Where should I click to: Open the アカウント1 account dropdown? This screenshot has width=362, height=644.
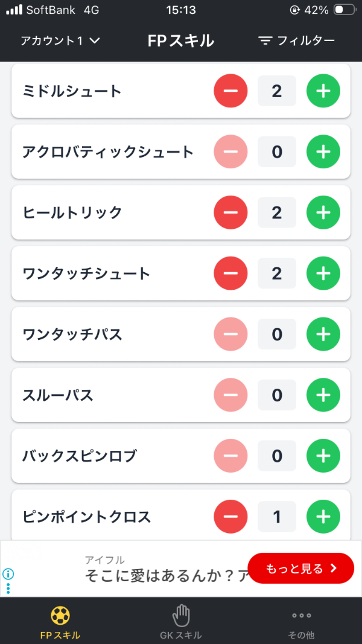pyautogui.click(x=60, y=41)
